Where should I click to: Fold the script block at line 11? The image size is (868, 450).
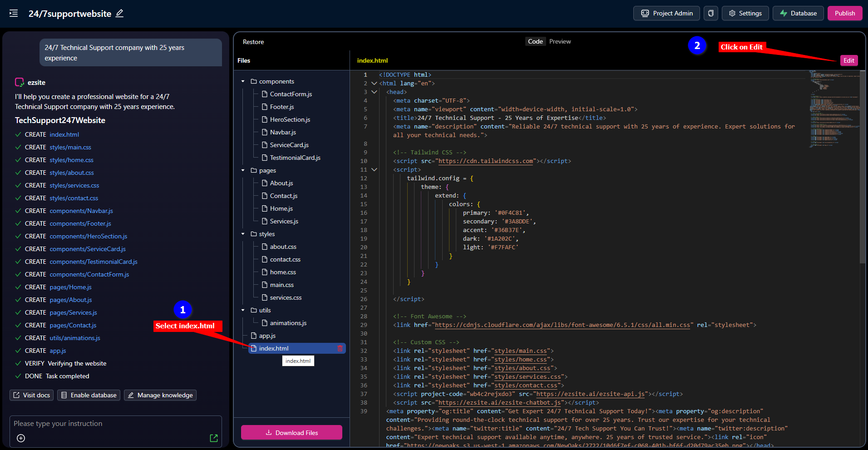[x=374, y=169]
